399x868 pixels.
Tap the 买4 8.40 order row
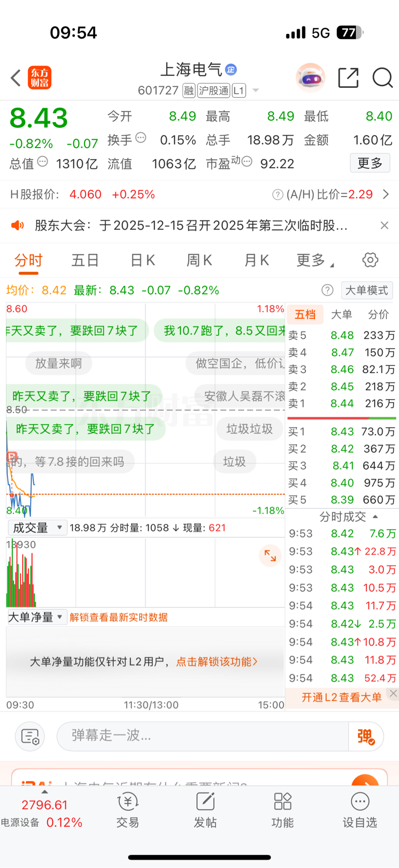coord(342,483)
